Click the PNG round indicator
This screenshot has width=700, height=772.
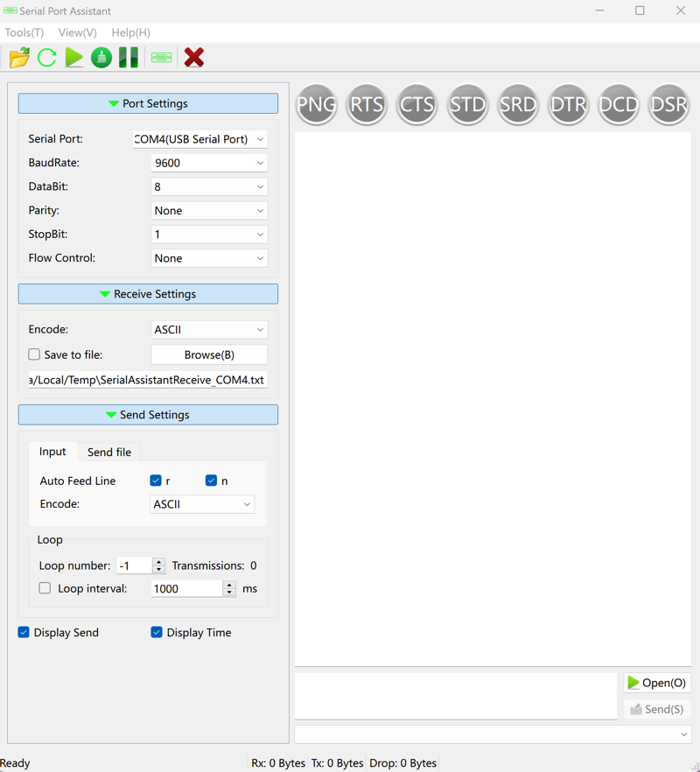pyautogui.click(x=317, y=104)
